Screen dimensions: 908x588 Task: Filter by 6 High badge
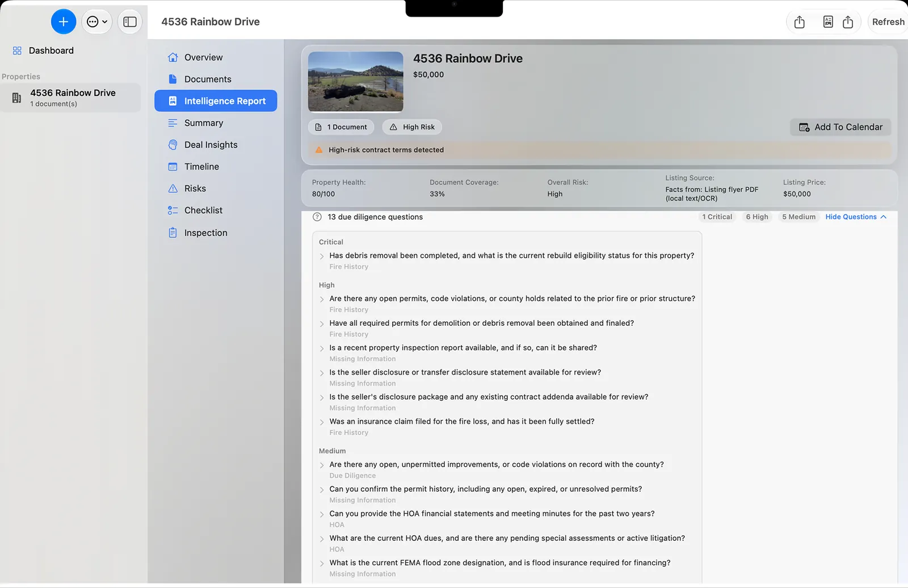click(757, 217)
